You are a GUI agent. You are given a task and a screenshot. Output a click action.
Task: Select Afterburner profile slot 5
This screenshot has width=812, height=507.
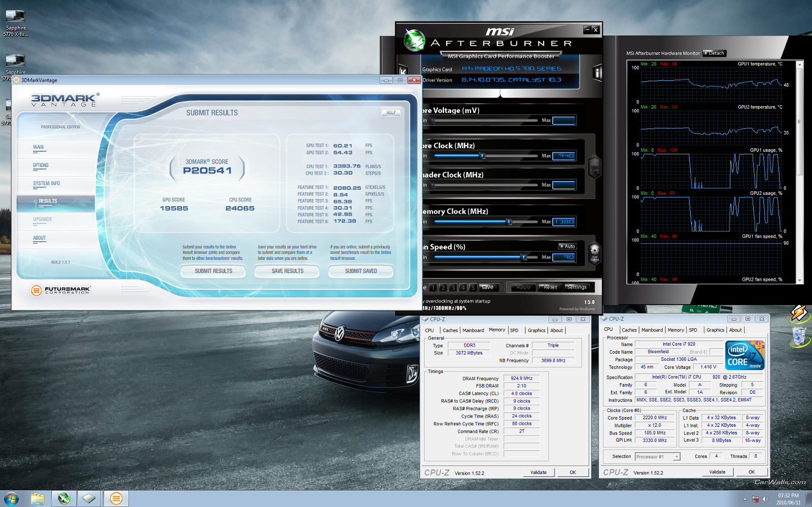[473, 287]
